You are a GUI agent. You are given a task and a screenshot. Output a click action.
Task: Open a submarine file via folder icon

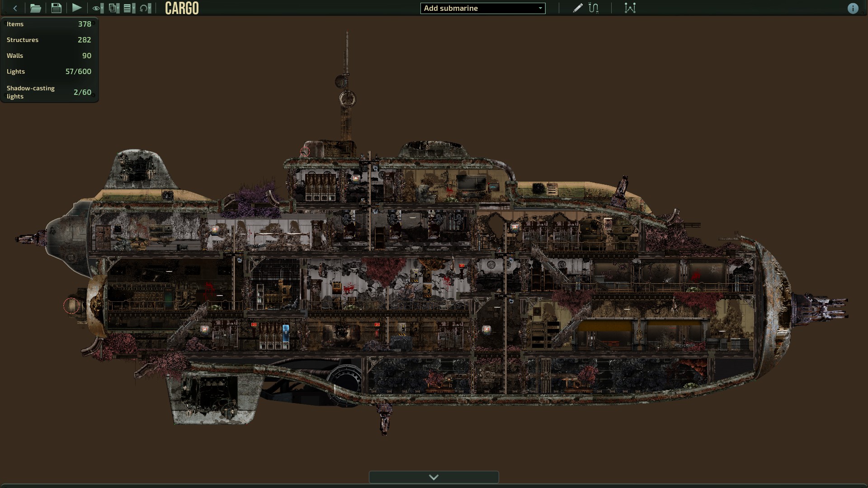(x=35, y=8)
